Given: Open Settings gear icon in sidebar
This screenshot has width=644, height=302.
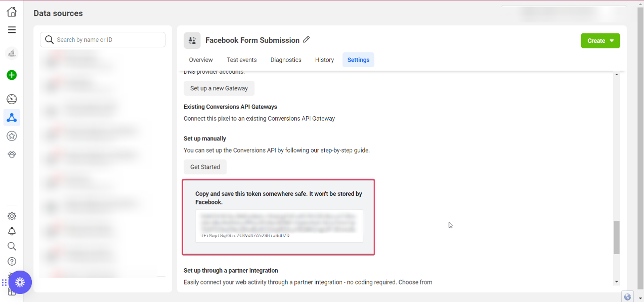Looking at the screenshot, I should pos(12,216).
